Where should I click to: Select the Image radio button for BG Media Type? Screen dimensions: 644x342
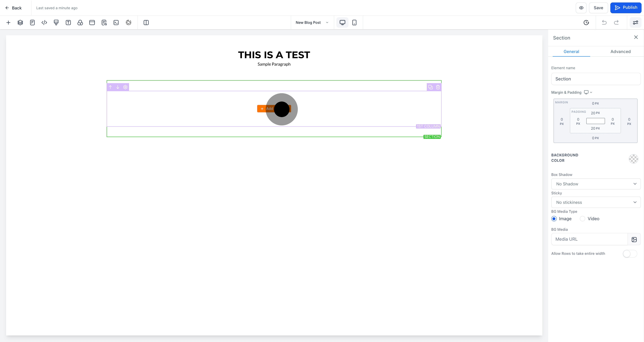554,219
